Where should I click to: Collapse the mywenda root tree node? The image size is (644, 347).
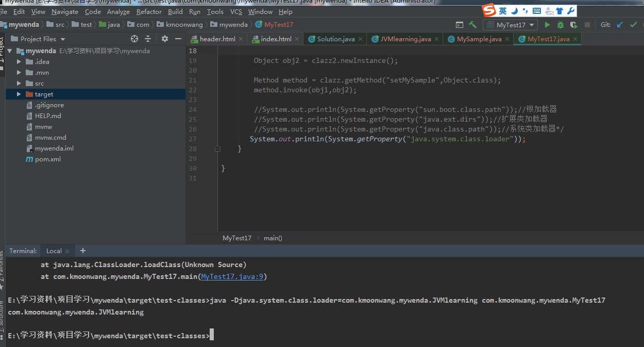pyautogui.click(x=11, y=51)
